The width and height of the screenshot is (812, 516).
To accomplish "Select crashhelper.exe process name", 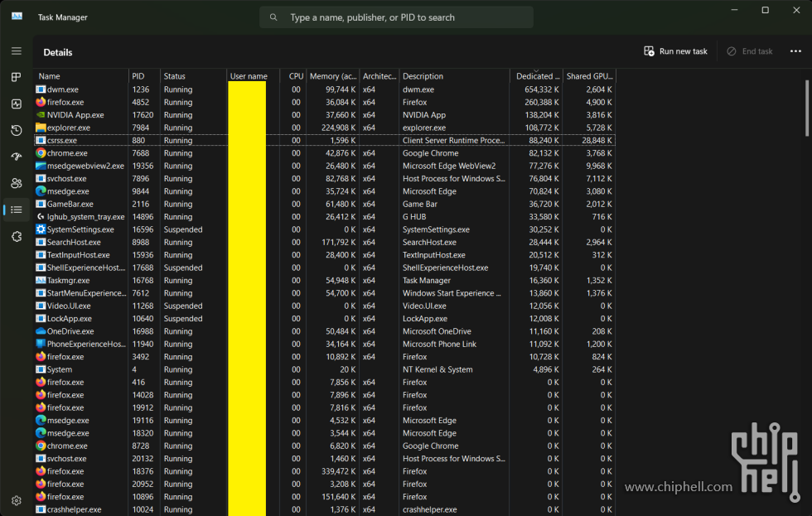I will (74, 510).
